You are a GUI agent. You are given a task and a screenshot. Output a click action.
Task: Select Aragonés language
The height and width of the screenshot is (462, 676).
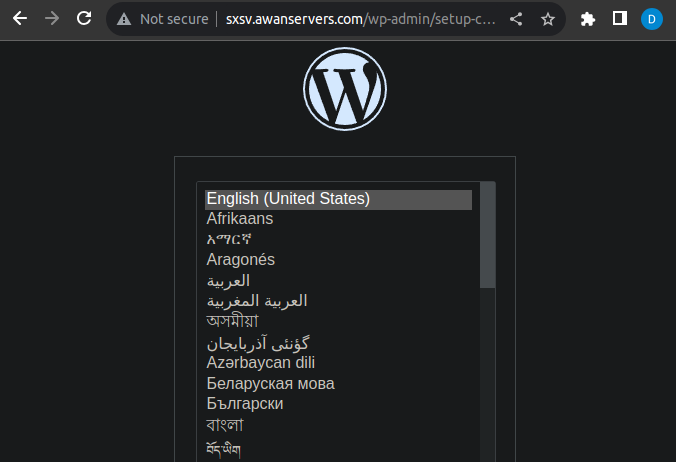pyautogui.click(x=338, y=260)
